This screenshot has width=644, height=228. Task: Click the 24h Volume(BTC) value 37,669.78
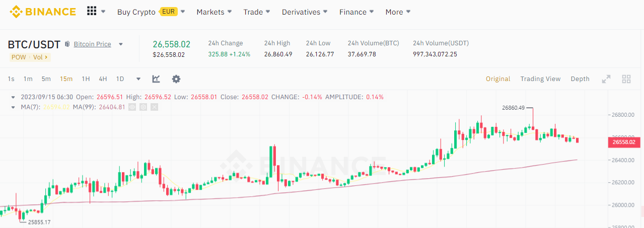click(362, 54)
